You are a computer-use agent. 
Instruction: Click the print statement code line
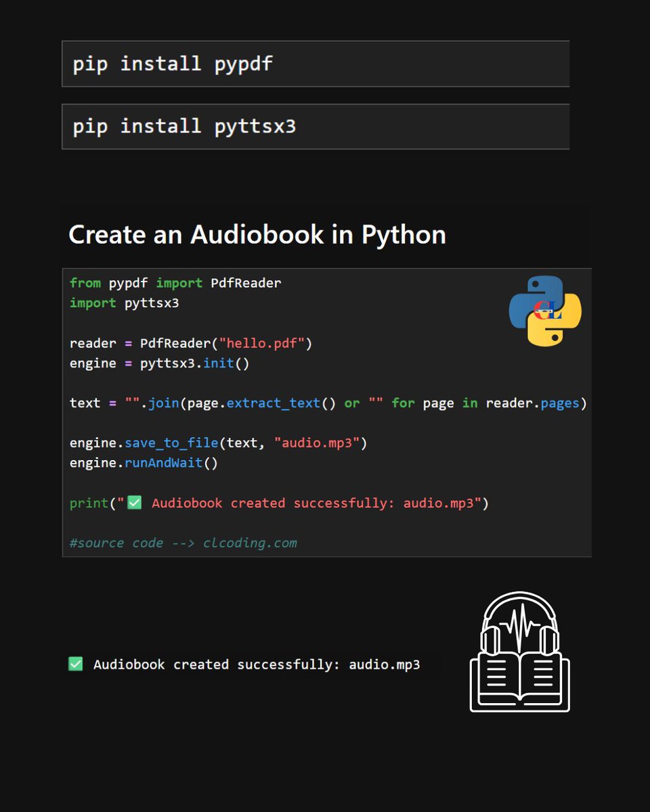279,503
